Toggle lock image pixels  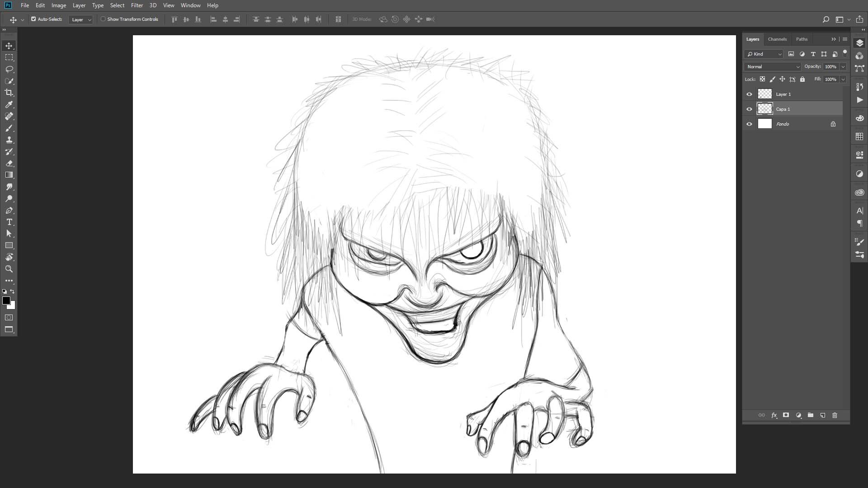(772, 79)
